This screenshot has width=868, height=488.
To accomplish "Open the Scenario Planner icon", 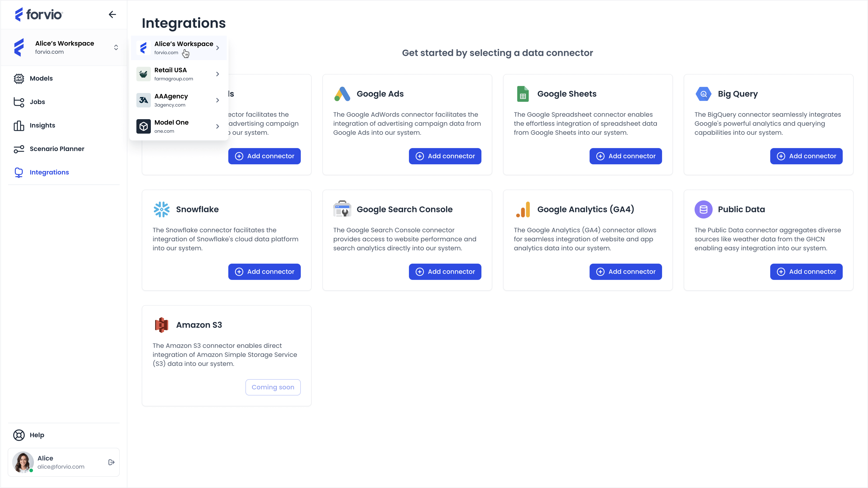I will (x=19, y=149).
